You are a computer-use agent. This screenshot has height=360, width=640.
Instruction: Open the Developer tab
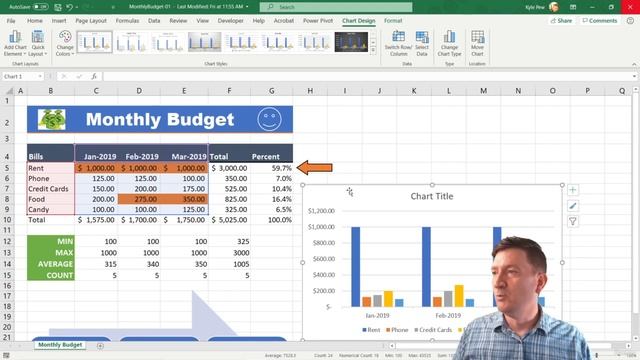pyautogui.click(x=231, y=20)
